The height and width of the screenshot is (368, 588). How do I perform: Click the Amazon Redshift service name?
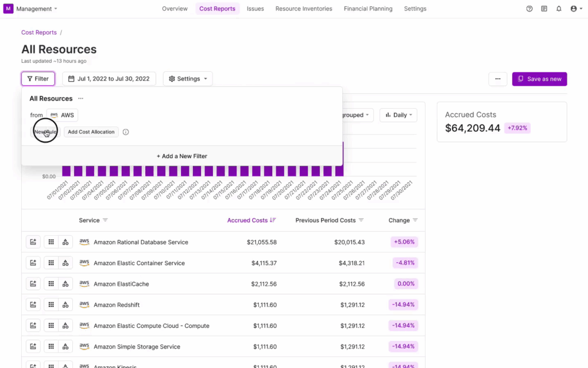pos(117,305)
